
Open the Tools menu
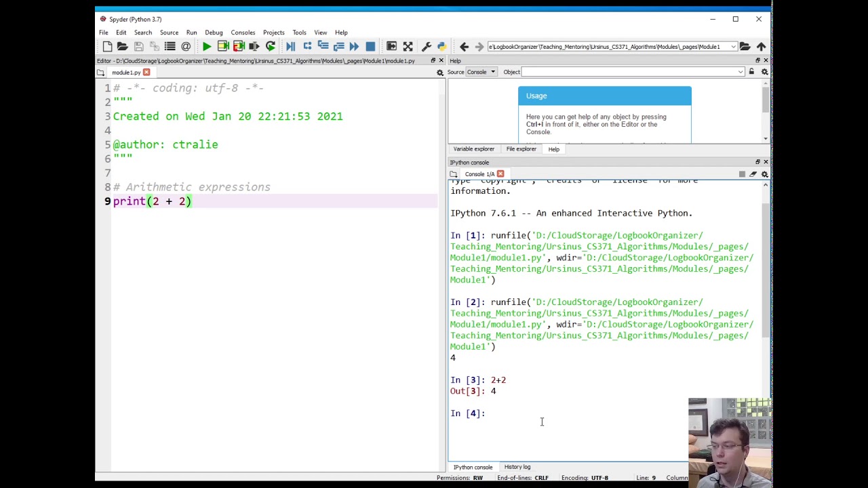[x=299, y=33]
